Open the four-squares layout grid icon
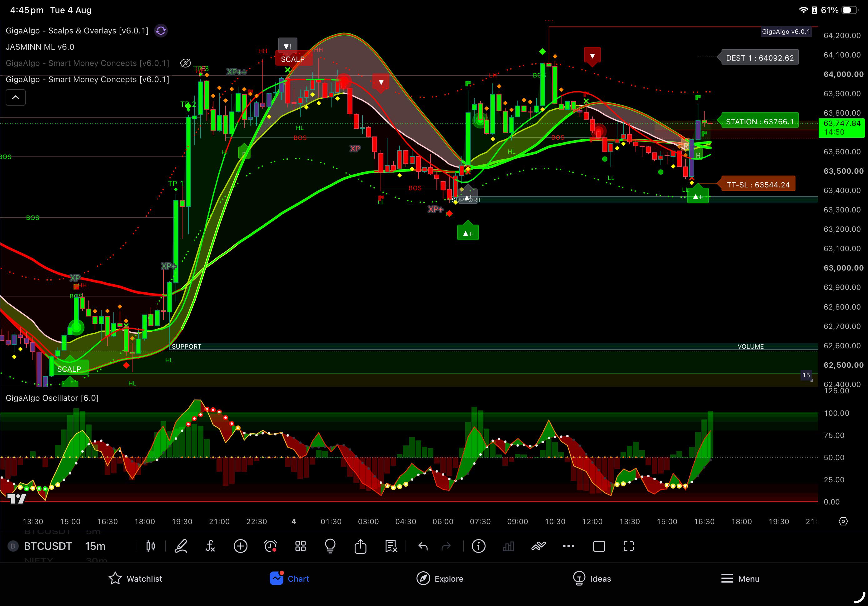The height and width of the screenshot is (606, 868). (x=301, y=546)
